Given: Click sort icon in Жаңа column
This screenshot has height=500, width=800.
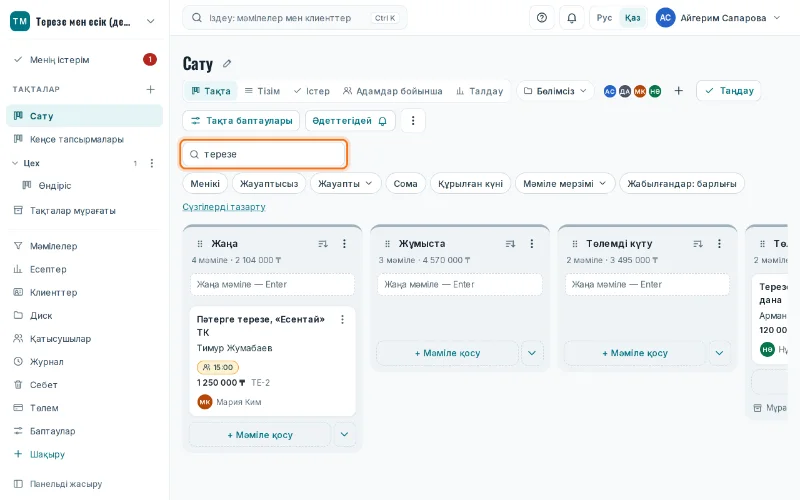Looking at the screenshot, I should tap(323, 244).
